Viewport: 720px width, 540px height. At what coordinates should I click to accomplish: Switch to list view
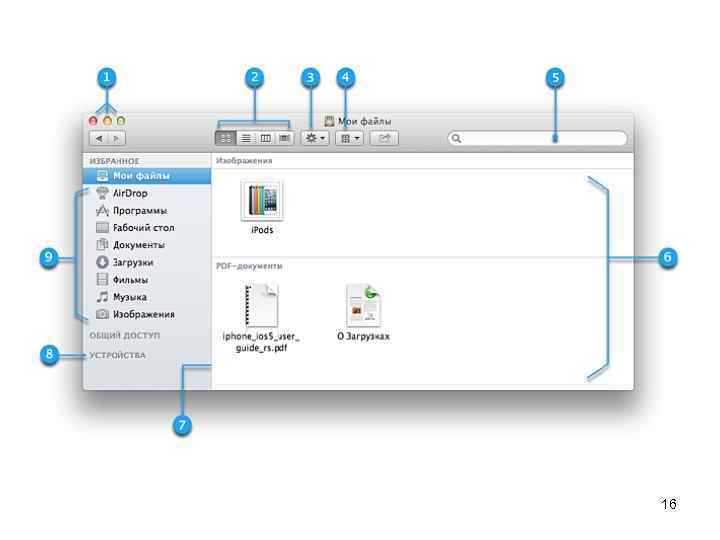point(246,138)
